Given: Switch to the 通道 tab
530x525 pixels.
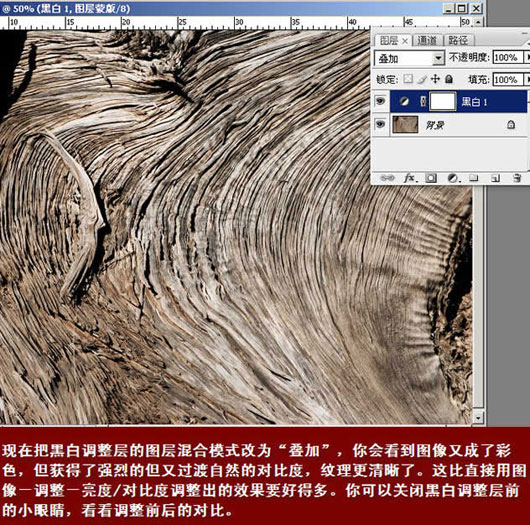Looking at the screenshot, I should [427, 41].
